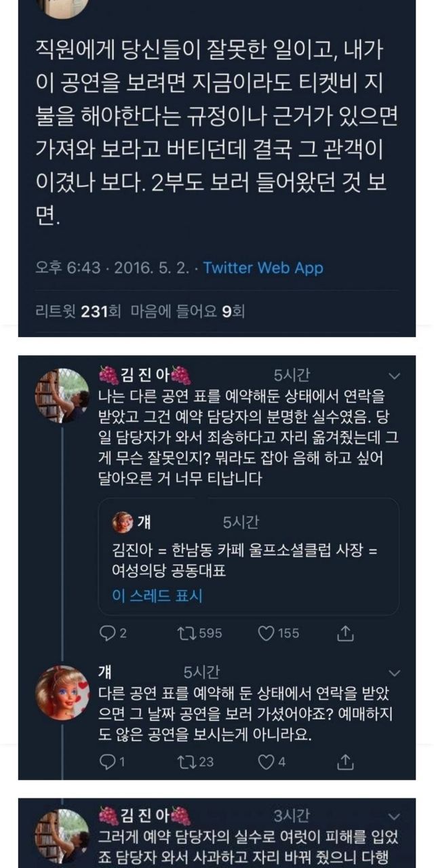434x868 pixels.
Task: Open 김진아's avatar on the 5시간 tweet
Action: (62, 396)
